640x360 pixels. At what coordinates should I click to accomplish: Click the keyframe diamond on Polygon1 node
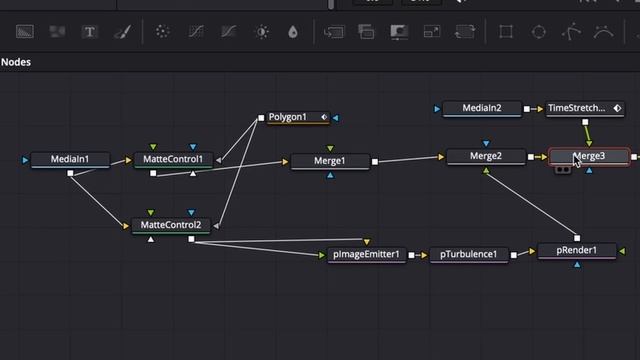point(324,117)
